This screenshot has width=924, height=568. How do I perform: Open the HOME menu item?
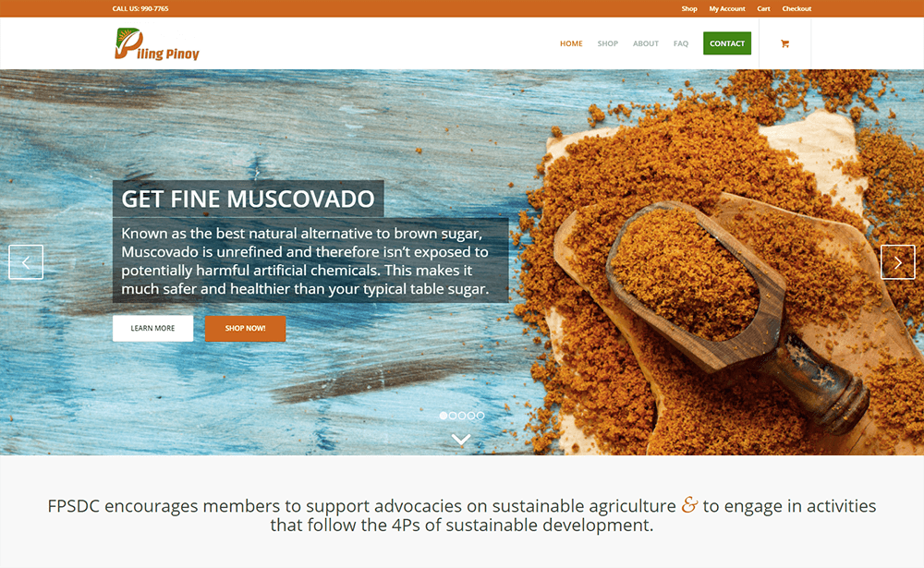(x=571, y=43)
